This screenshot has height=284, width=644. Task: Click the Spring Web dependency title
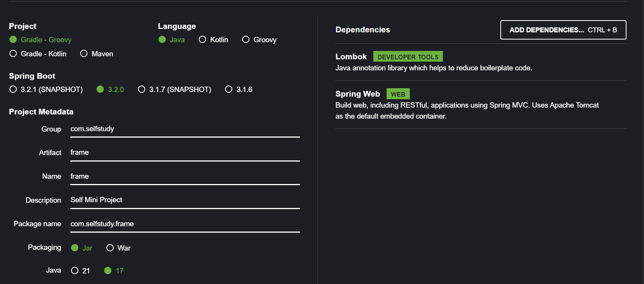(357, 94)
